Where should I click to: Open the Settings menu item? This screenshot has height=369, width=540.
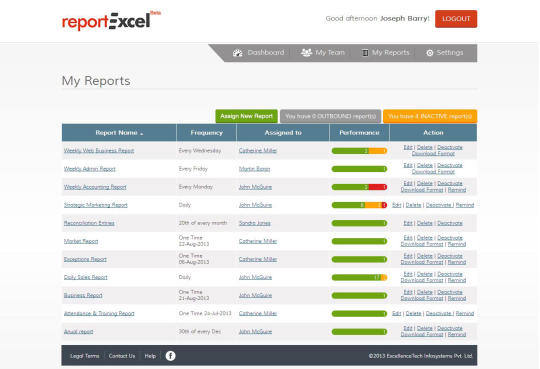(445, 53)
